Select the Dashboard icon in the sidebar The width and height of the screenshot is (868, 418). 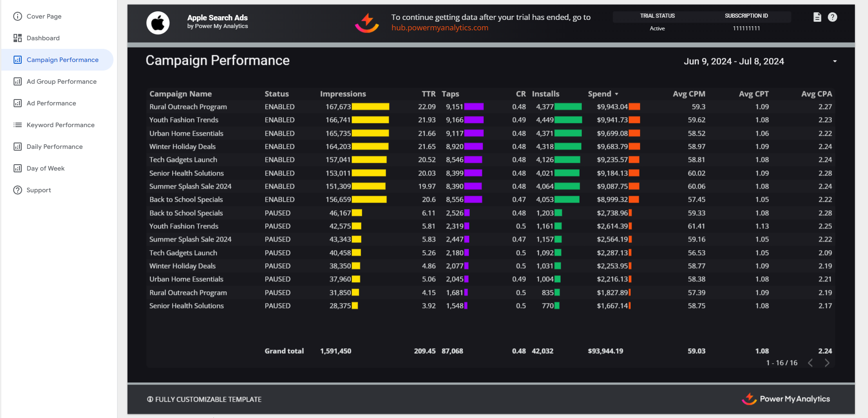coord(18,38)
